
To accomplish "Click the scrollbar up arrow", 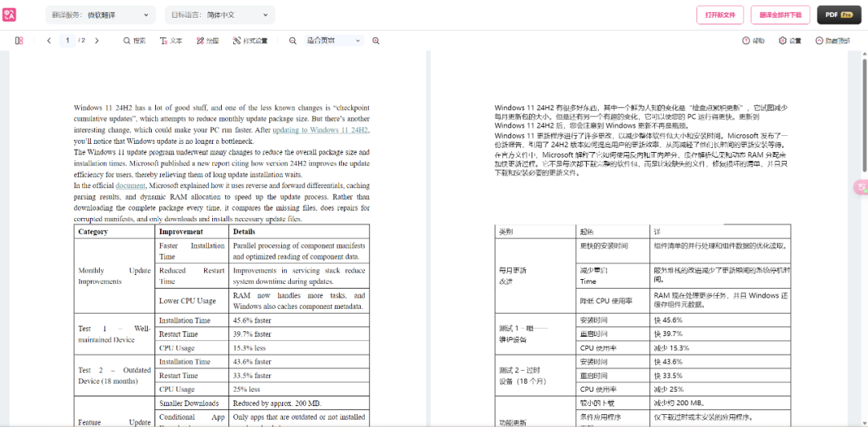I will coord(864,54).
